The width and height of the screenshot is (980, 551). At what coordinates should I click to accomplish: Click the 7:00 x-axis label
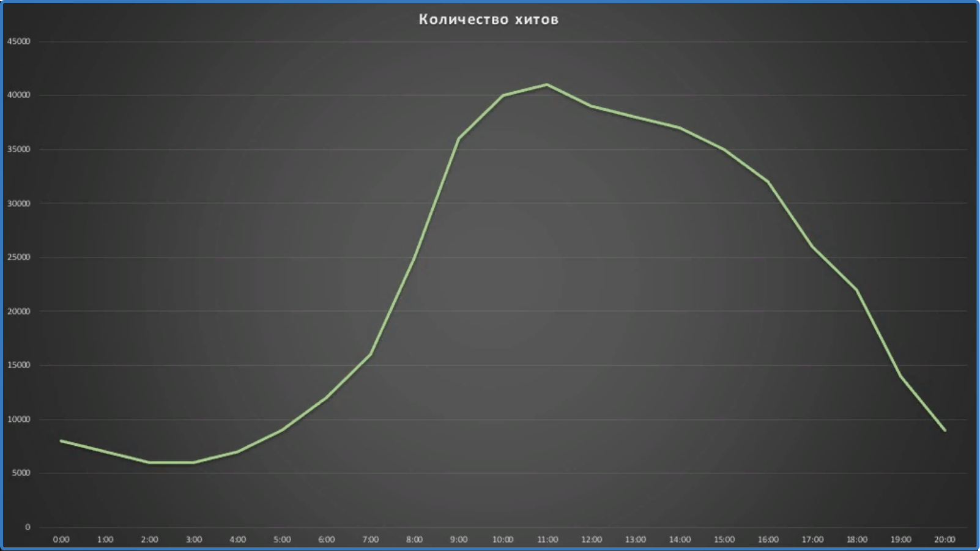(x=370, y=539)
